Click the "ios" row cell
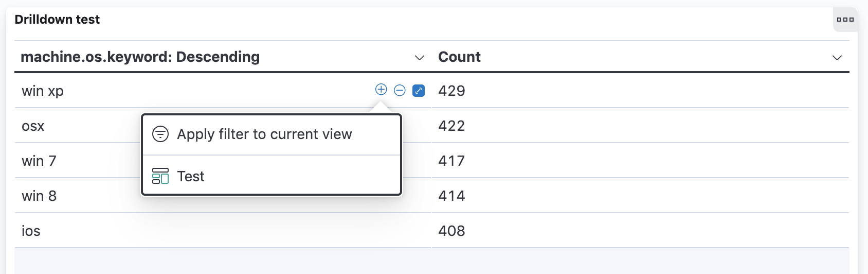 tap(31, 231)
